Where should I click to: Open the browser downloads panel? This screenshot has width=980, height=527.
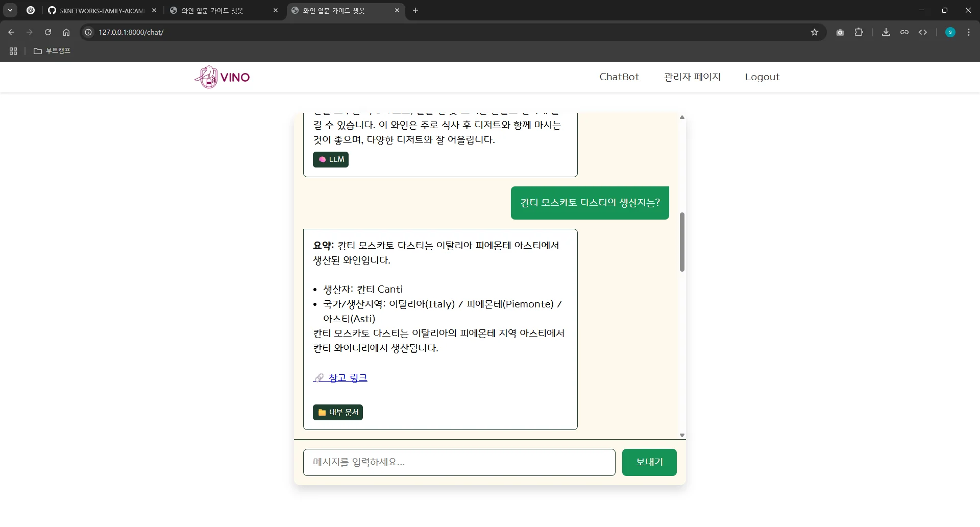[x=886, y=32]
